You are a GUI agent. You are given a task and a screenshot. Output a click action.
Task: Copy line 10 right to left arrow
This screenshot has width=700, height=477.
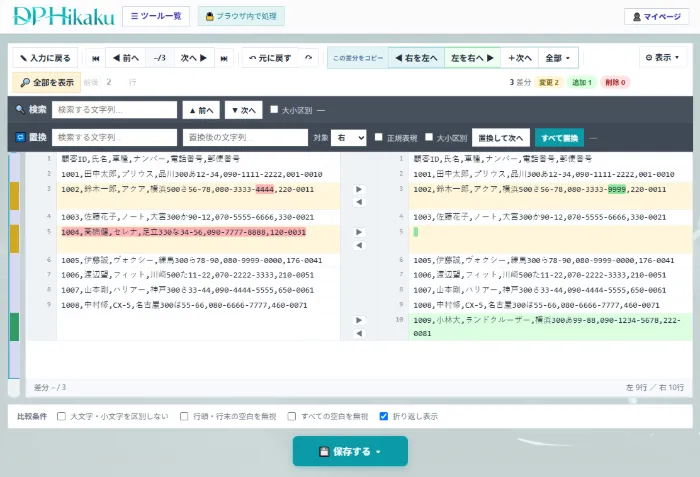(359, 333)
